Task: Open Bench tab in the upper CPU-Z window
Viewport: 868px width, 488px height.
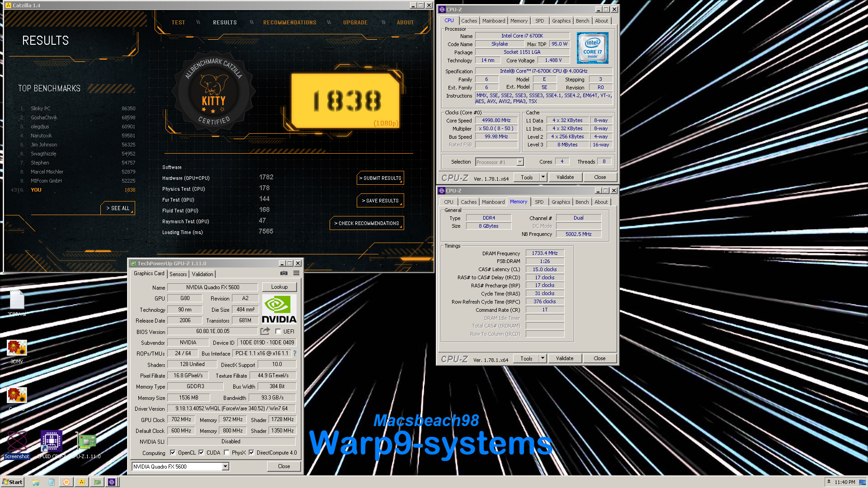Action: pyautogui.click(x=582, y=21)
